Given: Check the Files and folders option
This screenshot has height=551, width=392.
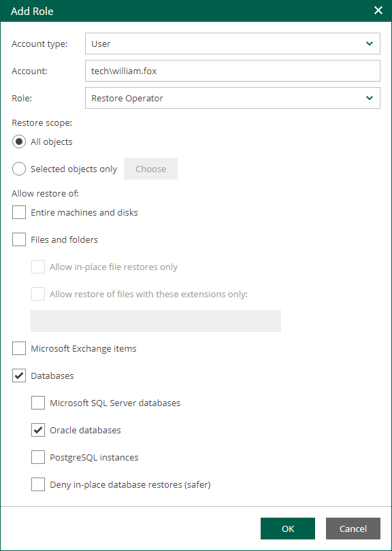Looking at the screenshot, I should 18,239.
